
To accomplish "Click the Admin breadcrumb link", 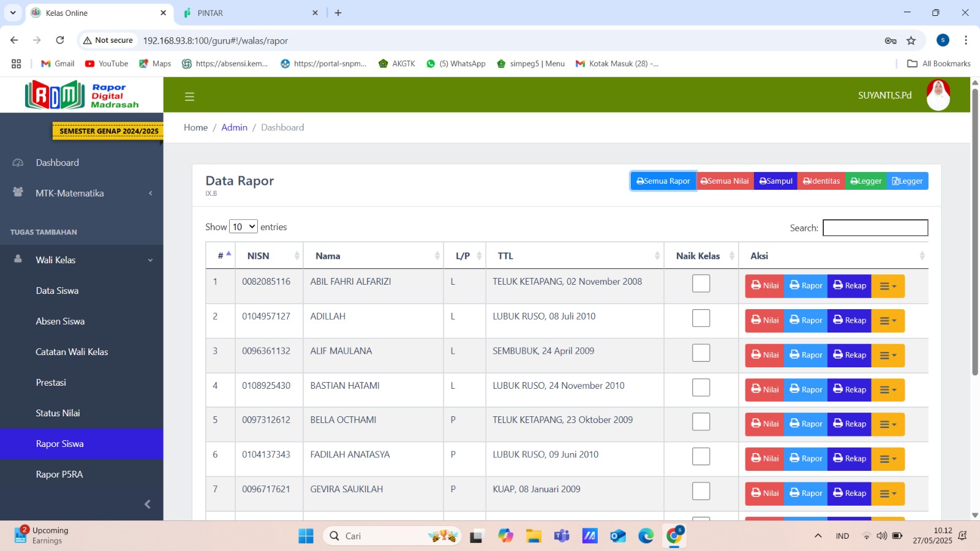I will point(234,127).
